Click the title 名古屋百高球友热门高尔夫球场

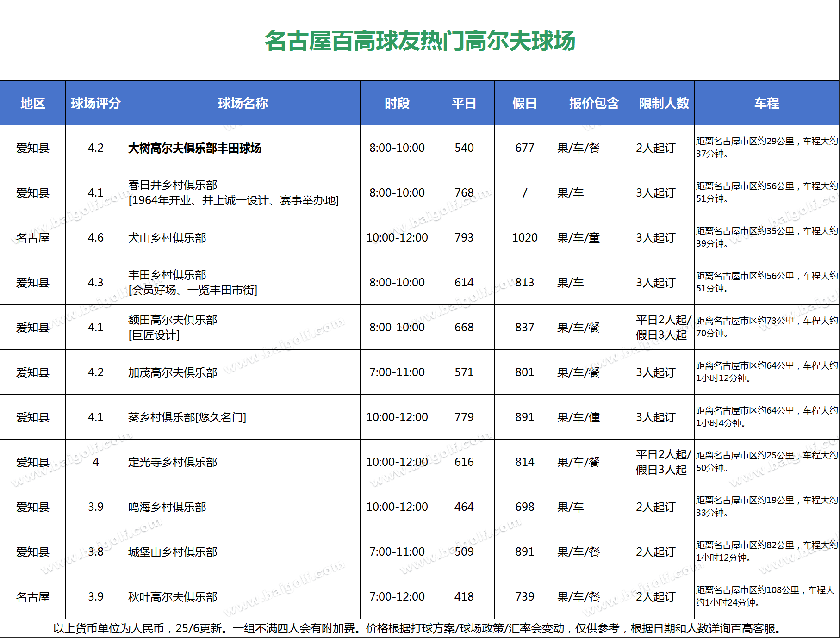pyautogui.click(x=420, y=41)
